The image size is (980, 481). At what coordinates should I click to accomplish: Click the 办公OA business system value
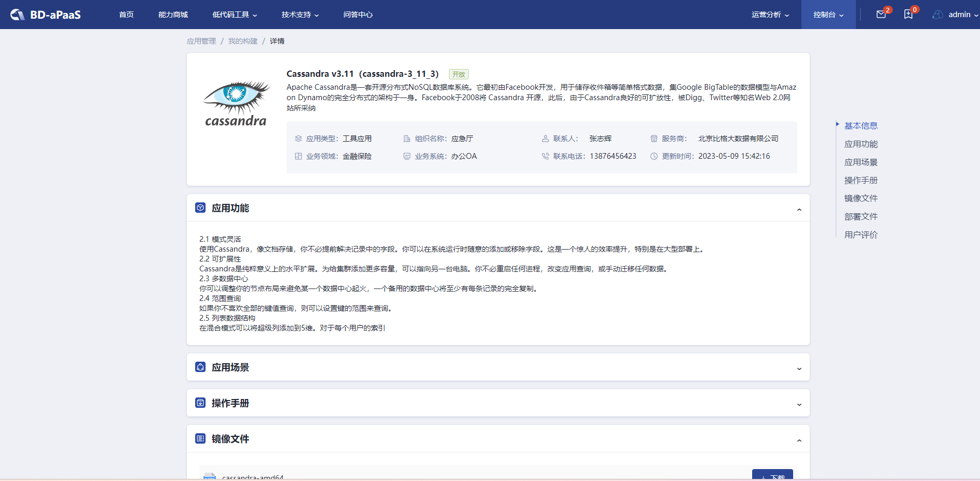(464, 156)
